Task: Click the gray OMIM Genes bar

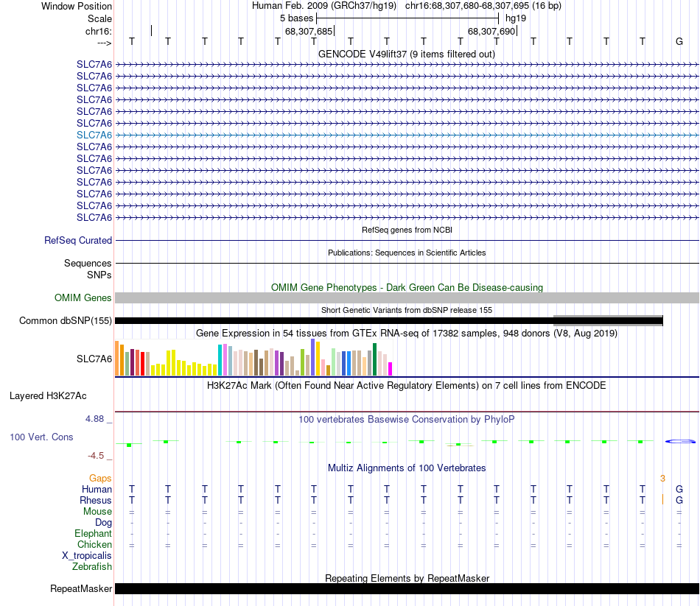Action: coord(407,297)
